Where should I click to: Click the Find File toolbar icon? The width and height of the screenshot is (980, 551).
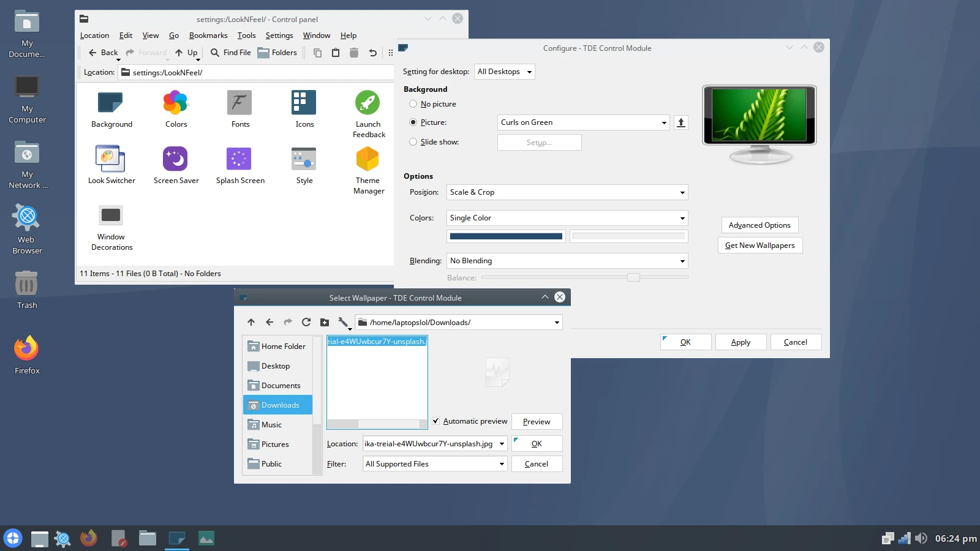[x=230, y=53]
